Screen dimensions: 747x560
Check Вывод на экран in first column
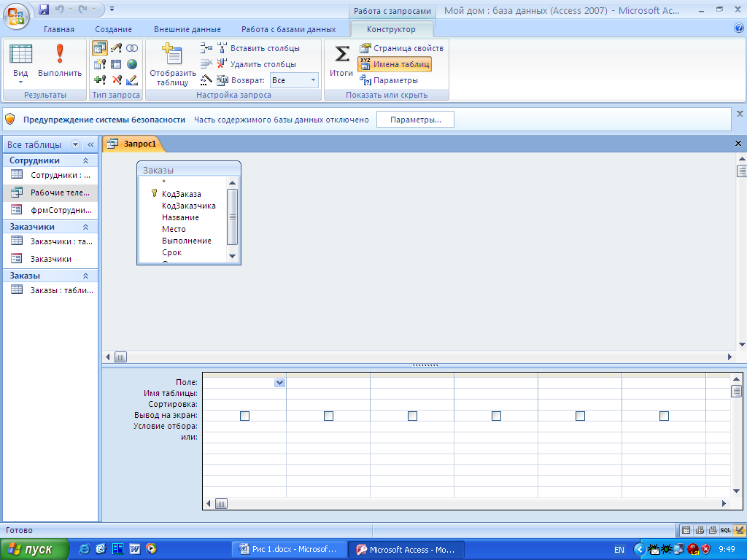point(245,416)
